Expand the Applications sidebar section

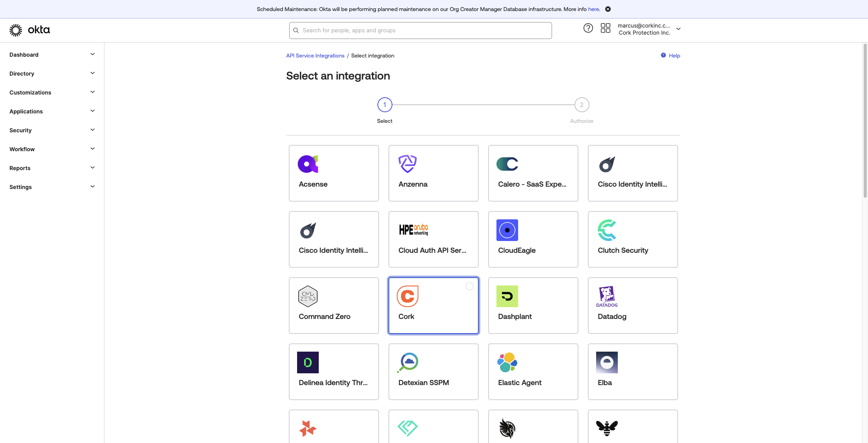[52, 111]
